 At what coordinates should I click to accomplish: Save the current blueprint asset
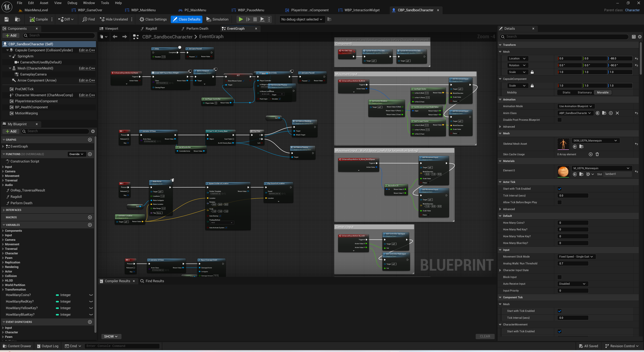(6, 19)
